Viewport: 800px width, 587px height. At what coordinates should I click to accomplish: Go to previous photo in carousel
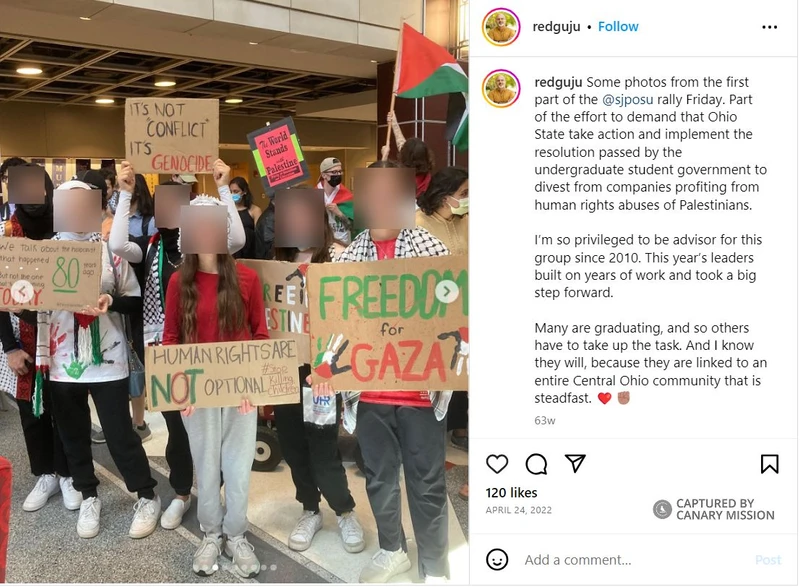22,292
